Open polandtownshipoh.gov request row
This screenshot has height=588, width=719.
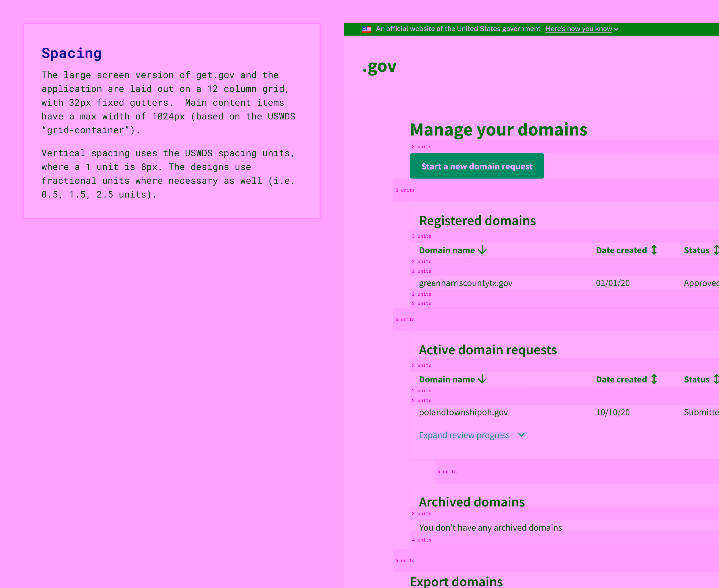point(464,412)
